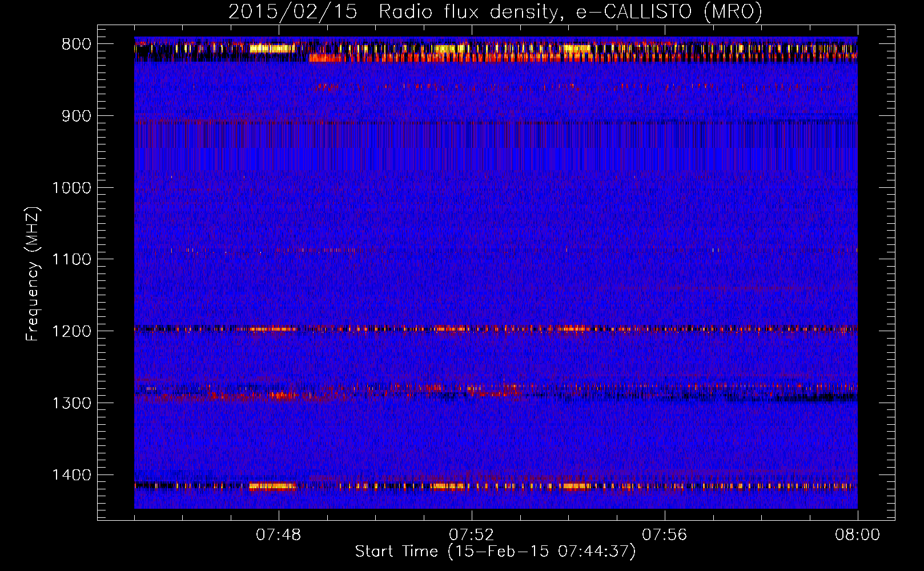Click the 1400 frequency tick label
This screenshot has height=571, width=924.
pyautogui.click(x=71, y=475)
